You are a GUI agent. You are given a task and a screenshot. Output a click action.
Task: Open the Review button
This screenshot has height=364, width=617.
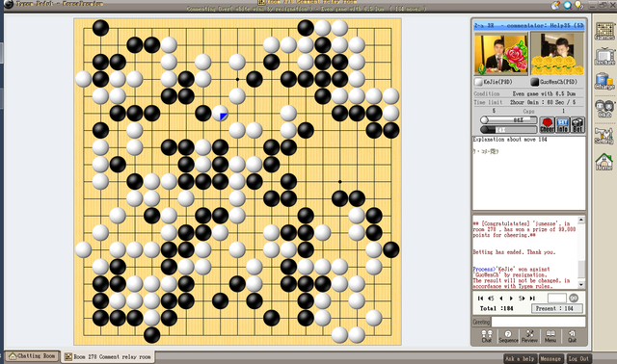pyautogui.click(x=529, y=336)
